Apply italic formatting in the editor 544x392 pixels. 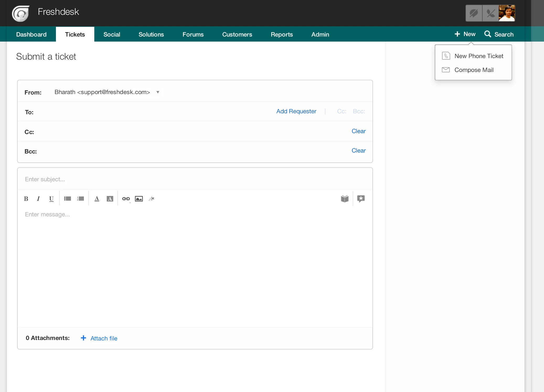tap(38, 199)
